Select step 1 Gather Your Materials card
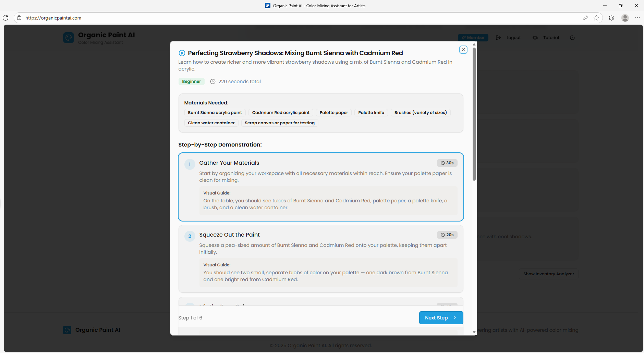 [x=321, y=187]
